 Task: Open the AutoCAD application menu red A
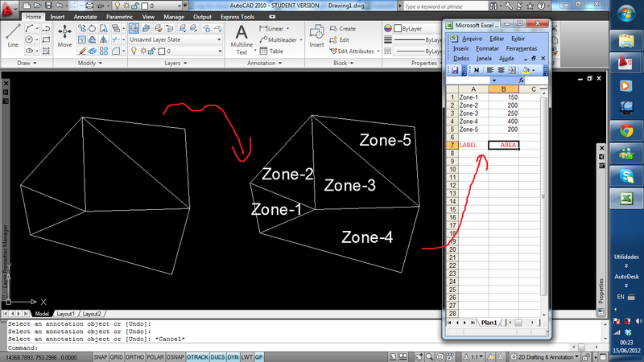pos(8,9)
